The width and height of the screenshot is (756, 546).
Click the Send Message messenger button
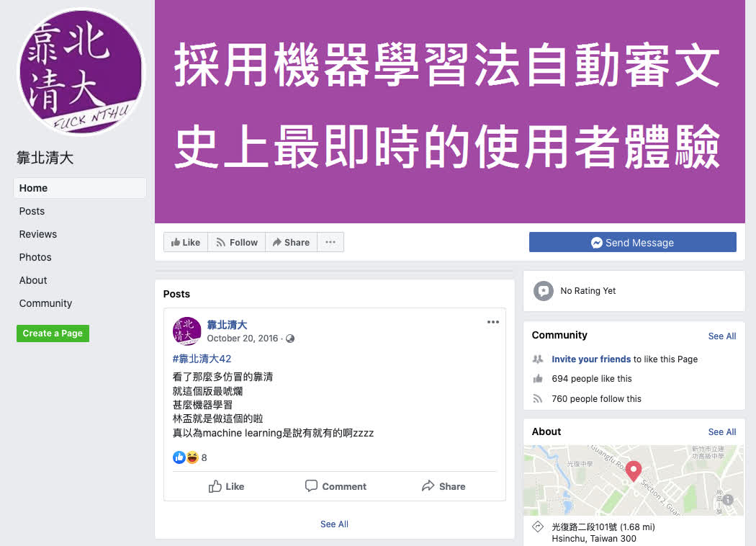(x=633, y=242)
